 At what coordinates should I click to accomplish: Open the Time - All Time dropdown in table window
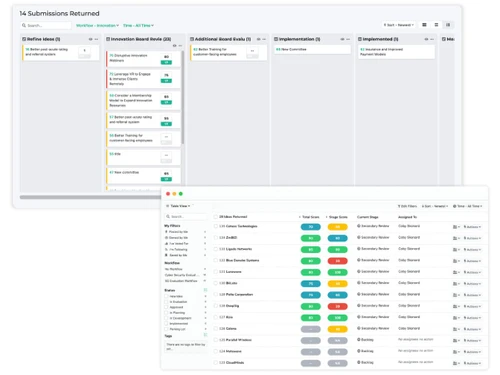click(x=467, y=206)
